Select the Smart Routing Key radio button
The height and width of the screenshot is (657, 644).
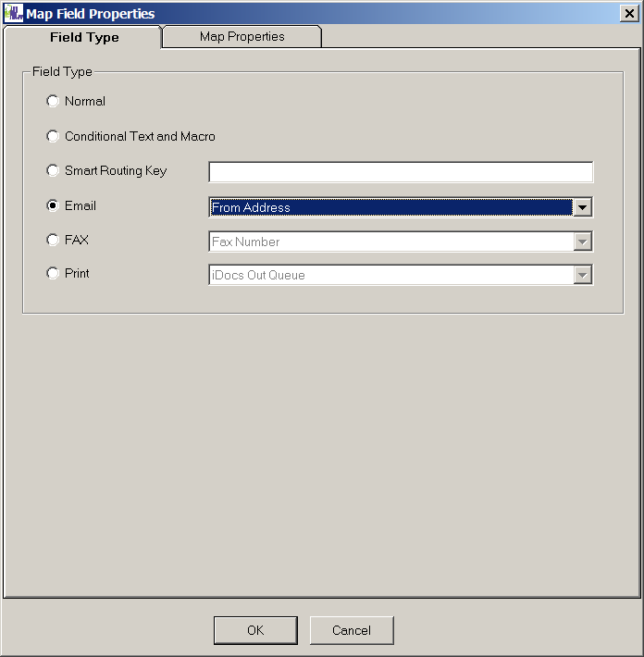(x=53, y=171)
